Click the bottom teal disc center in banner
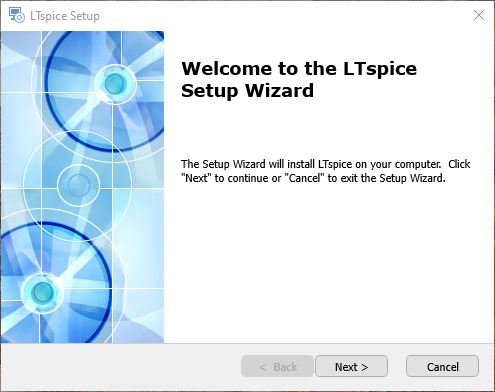The height and width of the screenshot is (392, 495). coord(42,292)
